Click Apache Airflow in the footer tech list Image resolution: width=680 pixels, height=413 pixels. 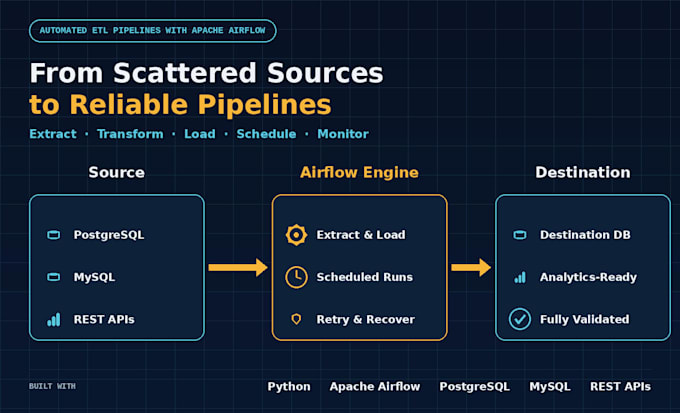tap(375, 387)
